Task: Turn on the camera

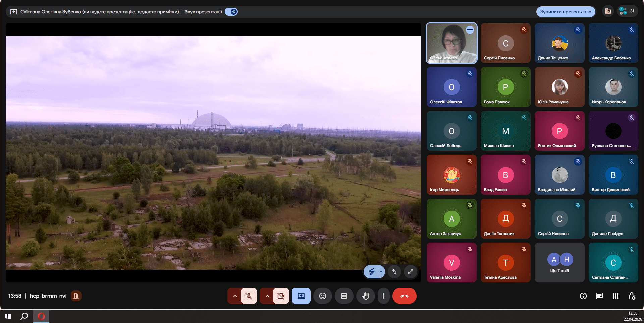Action: pyautogui.click(x=281, y=296)
